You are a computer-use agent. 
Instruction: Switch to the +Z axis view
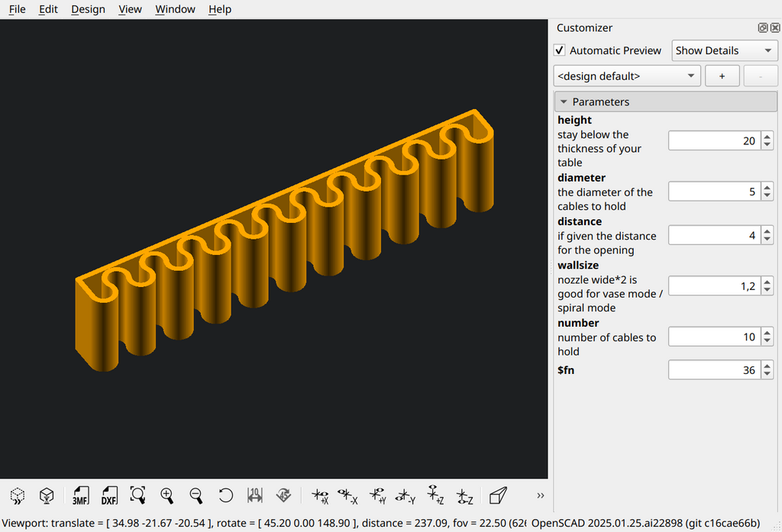[x=435, y=495]
